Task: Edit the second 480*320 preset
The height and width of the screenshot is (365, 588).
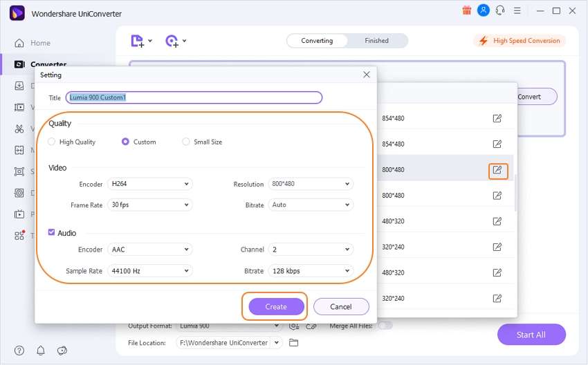Action: coord(497,272)
